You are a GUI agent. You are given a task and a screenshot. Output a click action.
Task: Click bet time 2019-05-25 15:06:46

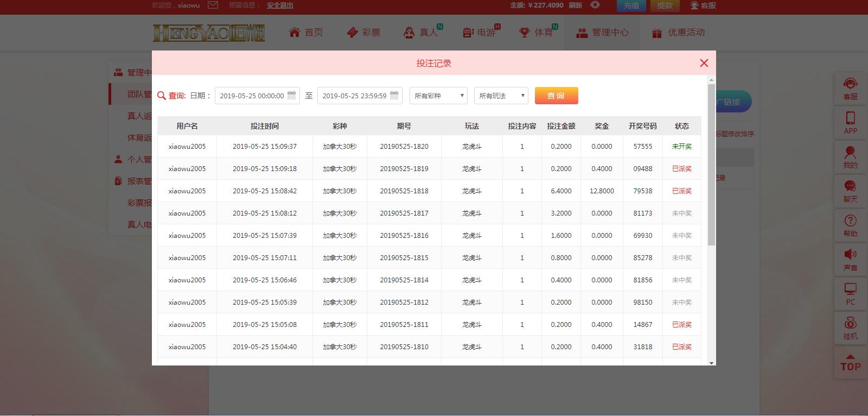pyautogui.click(x=265, y=280)
